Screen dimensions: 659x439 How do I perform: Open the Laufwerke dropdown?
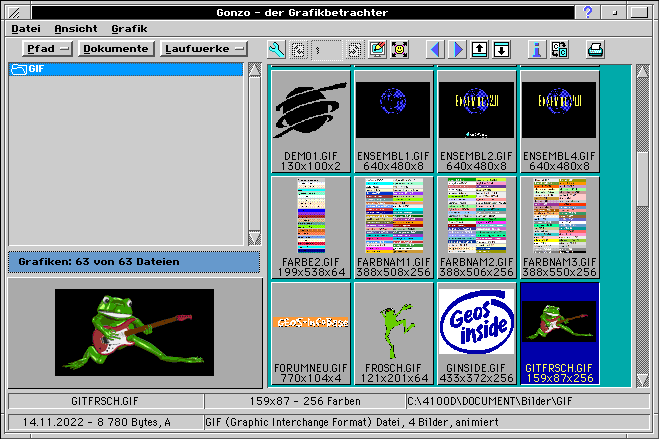[204, 49]
